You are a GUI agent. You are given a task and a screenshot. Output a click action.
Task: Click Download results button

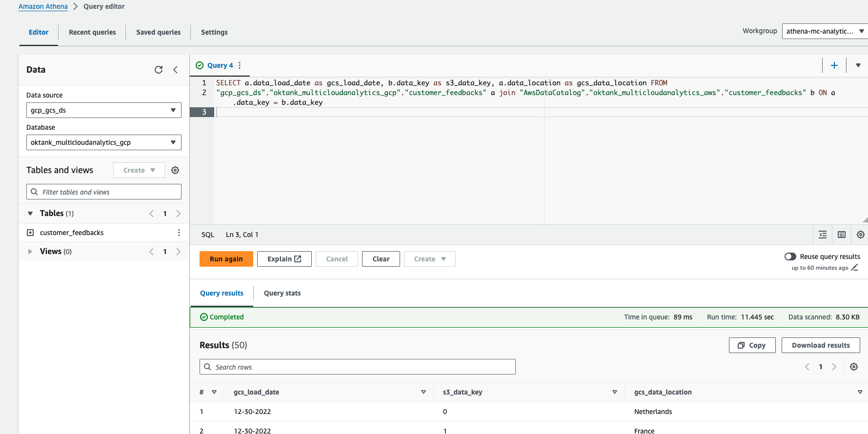click(x=820, y=345)
